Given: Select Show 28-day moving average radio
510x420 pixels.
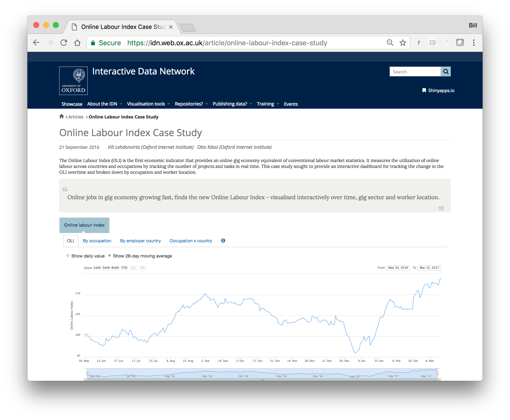Looking at the screenshot, I should click(110, 256).
